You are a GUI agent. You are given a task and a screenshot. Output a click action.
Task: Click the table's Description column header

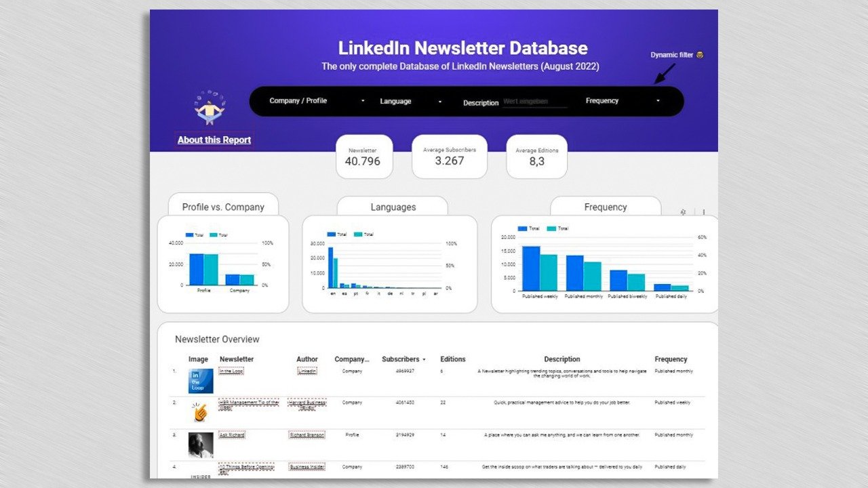(562, 359)
